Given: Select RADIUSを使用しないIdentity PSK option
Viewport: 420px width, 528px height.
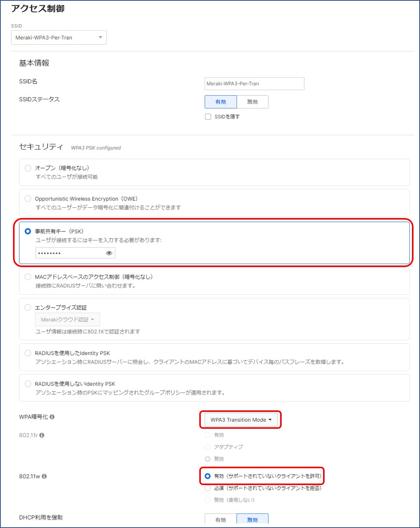Looking at the screenshot, I should pos(28,384).
